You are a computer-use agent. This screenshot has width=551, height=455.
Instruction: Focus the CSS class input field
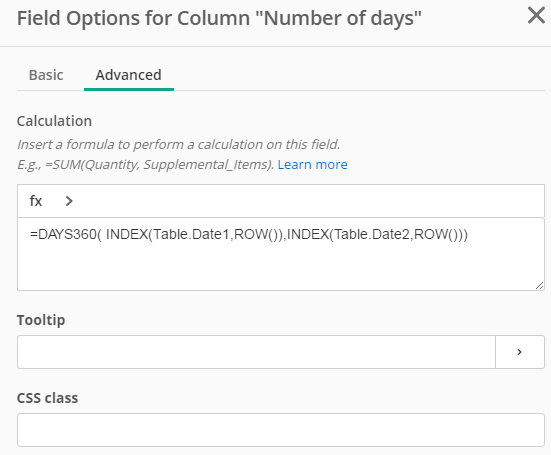pos(281,430)
